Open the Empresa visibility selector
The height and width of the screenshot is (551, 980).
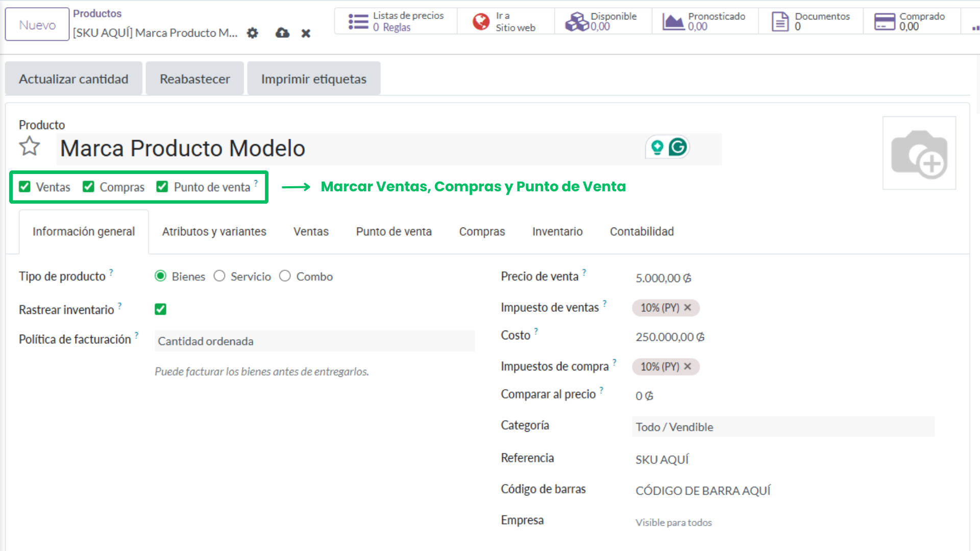(x=674, y=522)
